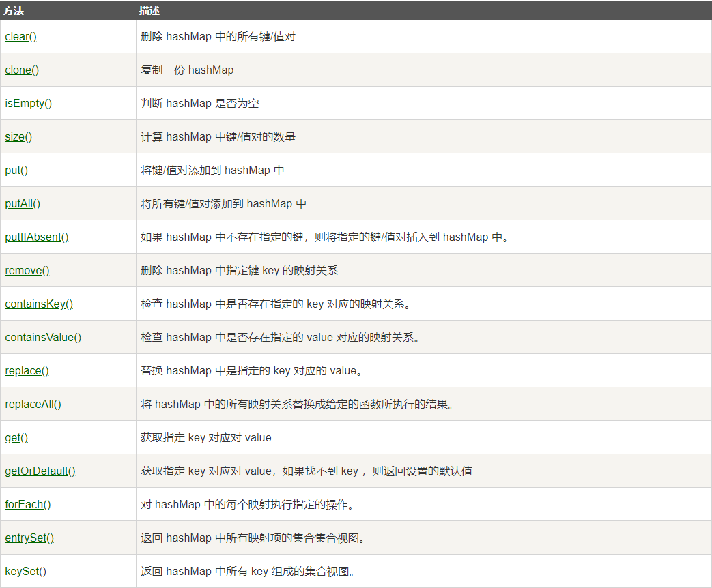Image resolution: width=712 pixels, height=588 pixels.
Task: Click text '删除 hashMap 中指定键 key 的映射关系'
Action: tap(240, 270)
